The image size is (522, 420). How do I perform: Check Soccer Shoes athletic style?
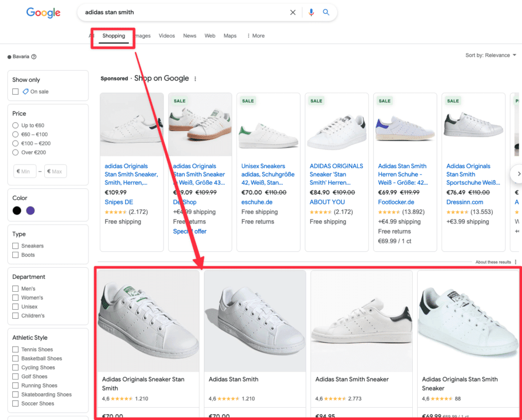point(15,403)
